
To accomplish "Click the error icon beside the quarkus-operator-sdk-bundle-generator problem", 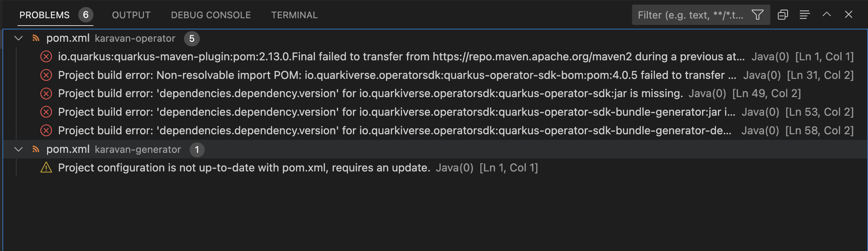I will pos(46,111).
